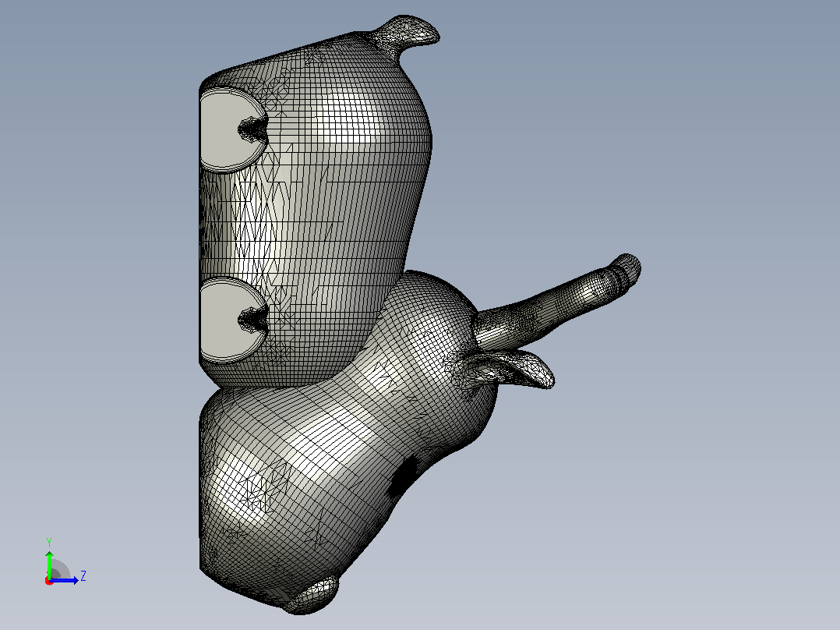Click the green Y axis arrow of triad
840x630 pixels.
(49, 564)
